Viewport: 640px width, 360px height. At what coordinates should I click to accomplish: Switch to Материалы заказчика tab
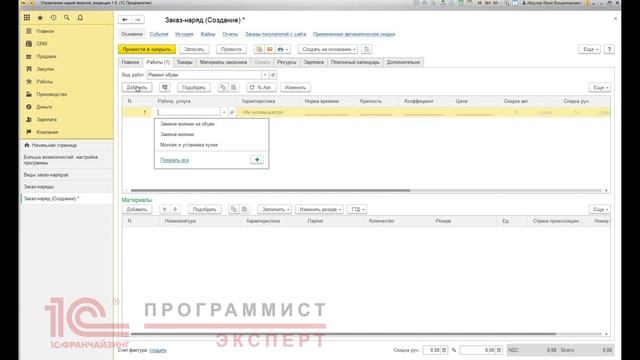223,62
